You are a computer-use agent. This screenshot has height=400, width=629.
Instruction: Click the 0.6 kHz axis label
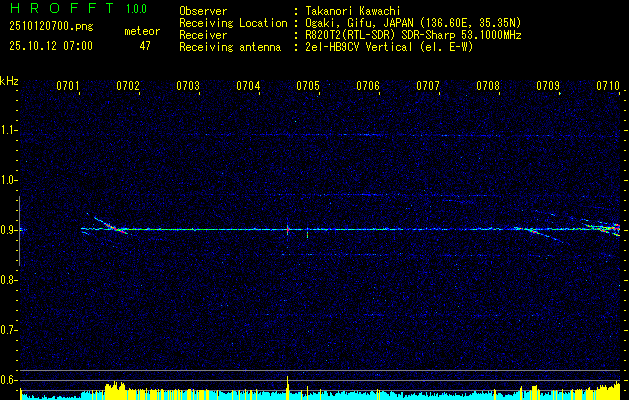coord(8,380)
